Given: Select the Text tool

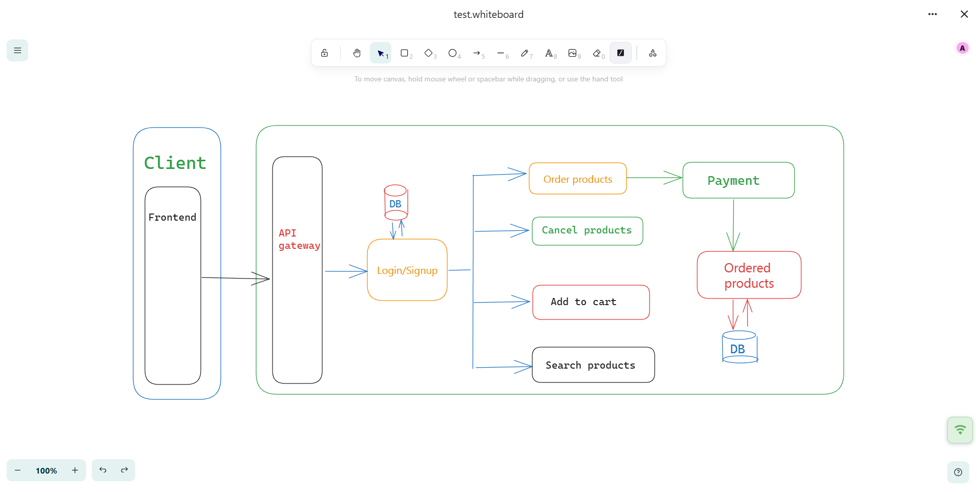Looking at the screenshot, I should click(549, 53).
